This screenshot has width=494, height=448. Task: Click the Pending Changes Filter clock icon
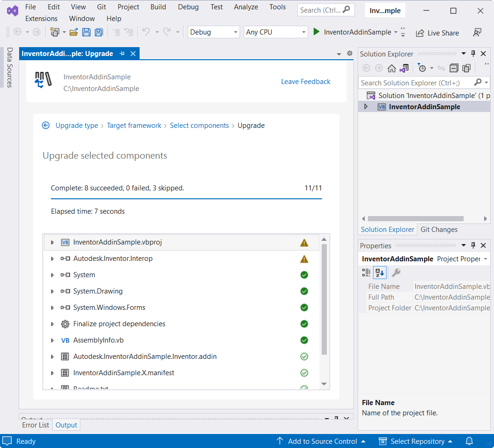coord(422,68)
